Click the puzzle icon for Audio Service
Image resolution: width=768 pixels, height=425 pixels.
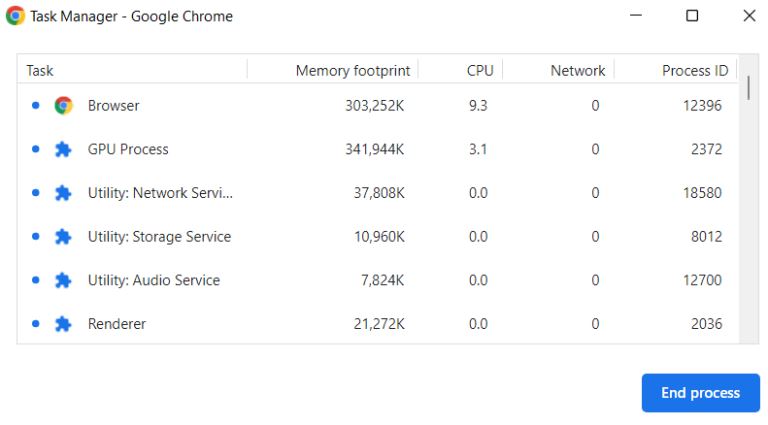point(63,280)
